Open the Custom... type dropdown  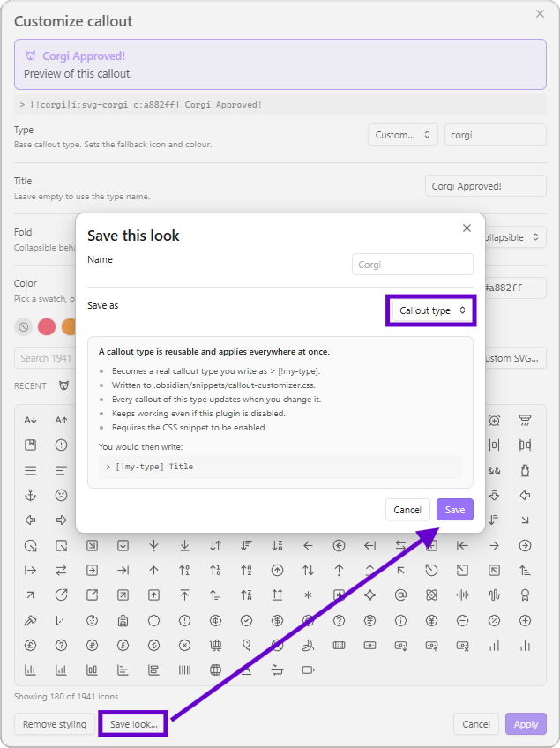point(403,135)
